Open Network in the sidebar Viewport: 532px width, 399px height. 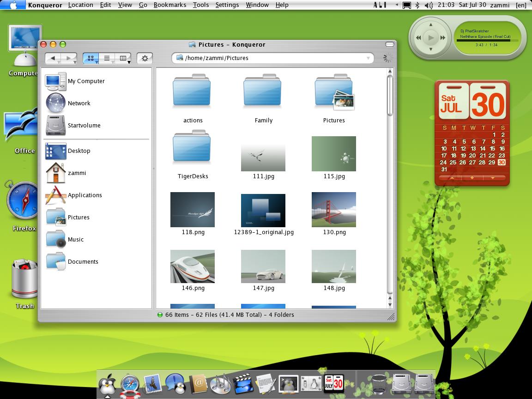click(68, 103)
